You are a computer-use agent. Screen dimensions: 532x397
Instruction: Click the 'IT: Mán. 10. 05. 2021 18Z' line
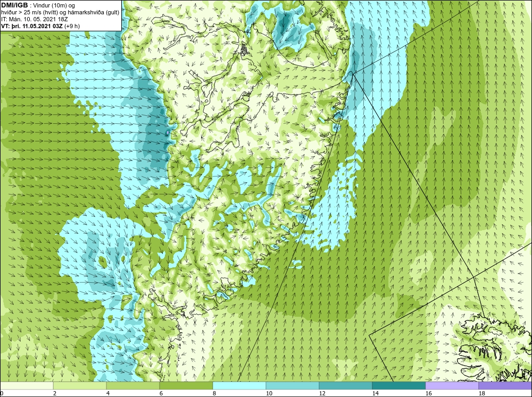(35, 19)
